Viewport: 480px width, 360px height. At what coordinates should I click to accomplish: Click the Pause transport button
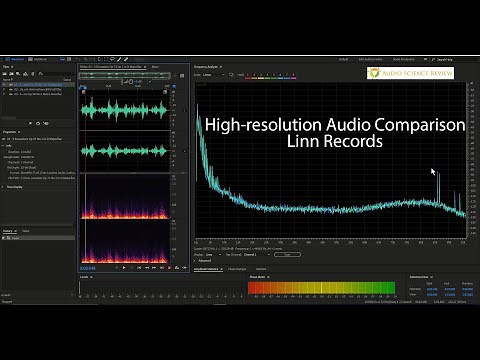pos(132,268)
